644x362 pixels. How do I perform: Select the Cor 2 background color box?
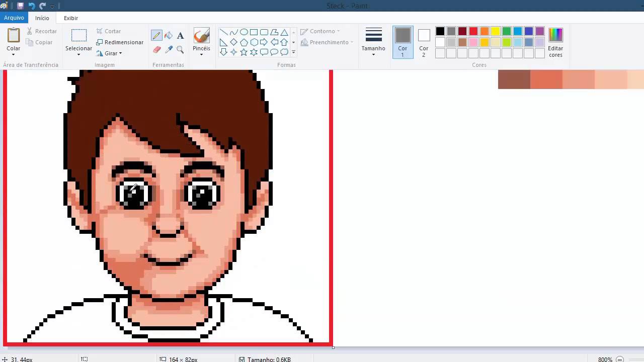tap(424, 42)
